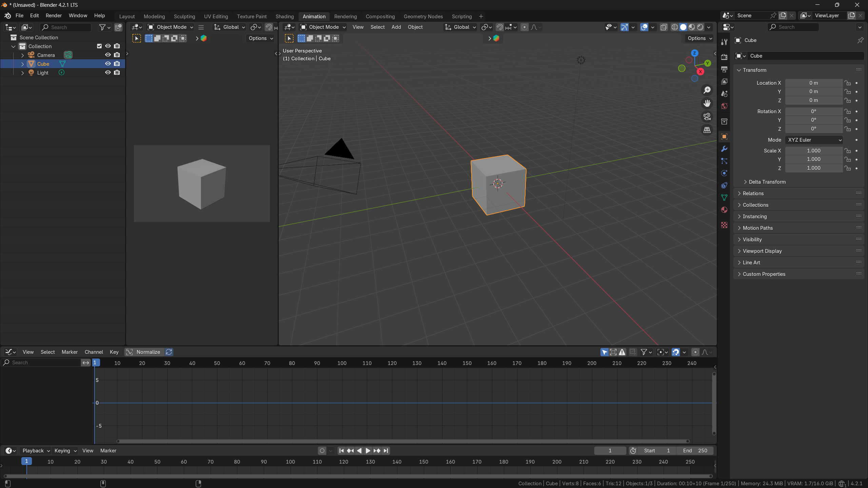Viewport: 868px width, 488px height.
Task: Click the Z axis on navigation gizmo
Action: click(694, 53)
